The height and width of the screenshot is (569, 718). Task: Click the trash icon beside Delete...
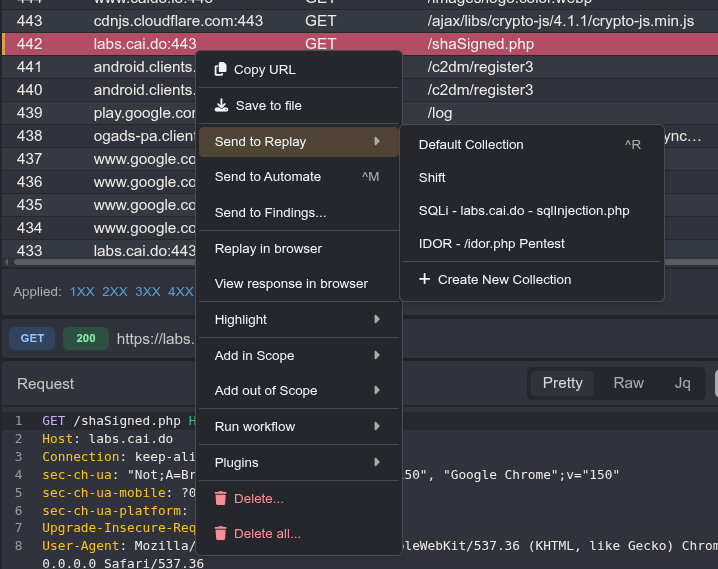[x=221, y=498]
